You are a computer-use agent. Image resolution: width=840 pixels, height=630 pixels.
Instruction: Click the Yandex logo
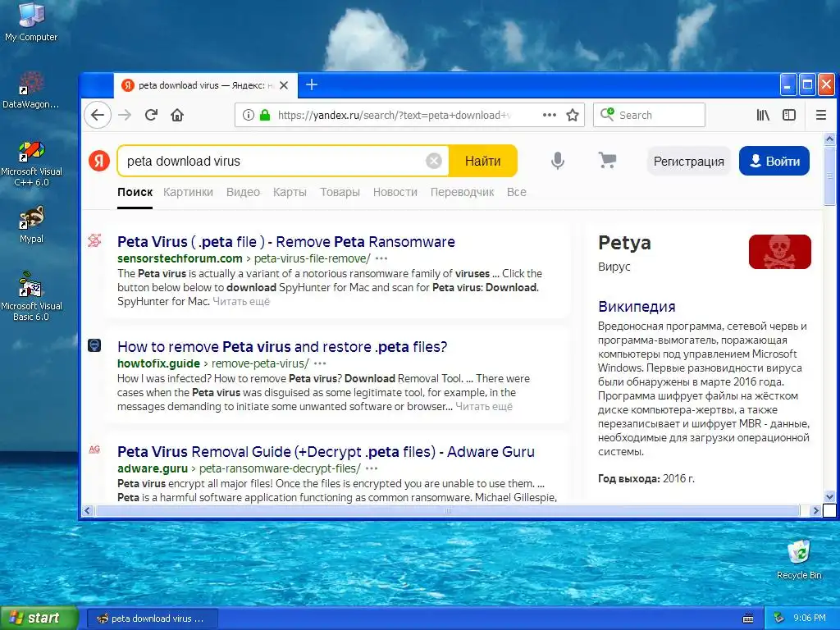(99, 161)
